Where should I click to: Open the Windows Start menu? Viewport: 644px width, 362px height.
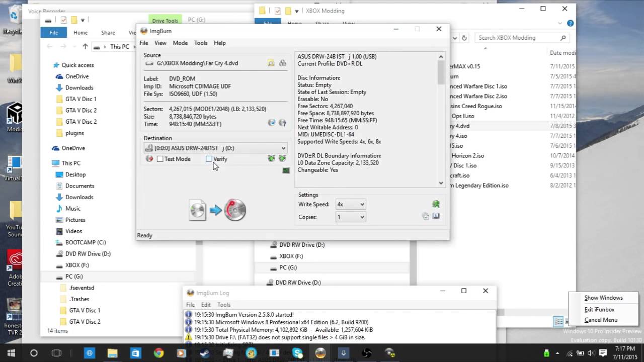coord(11,353)
